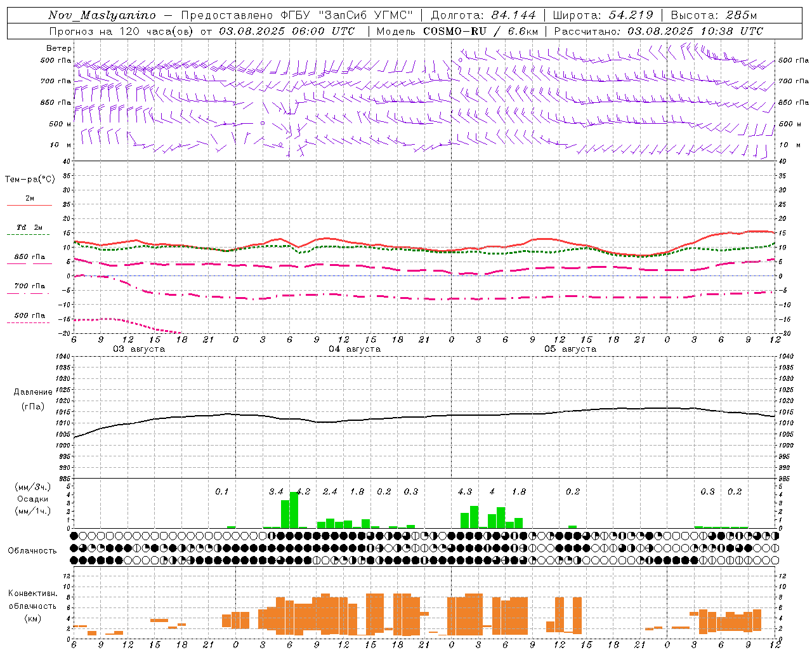The image size is (812, 650).
Task: Click 'Прогноз на 120 часа(ов)' in the header
Action: coord(122,31)
